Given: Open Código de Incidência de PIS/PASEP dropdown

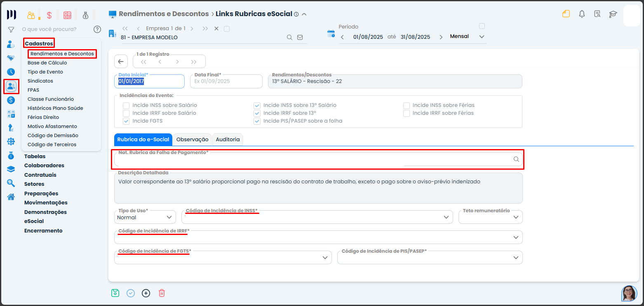Looking at the screenshot, I should tap(430, 257).
